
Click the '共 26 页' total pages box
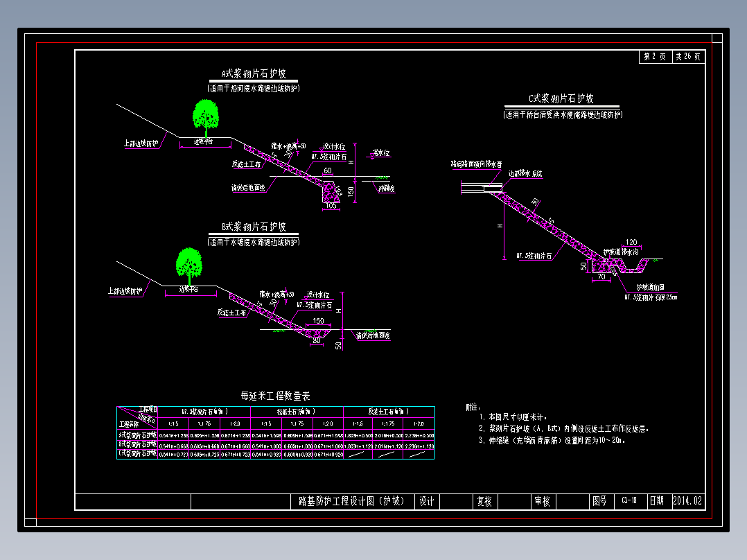tap(688, 57)
